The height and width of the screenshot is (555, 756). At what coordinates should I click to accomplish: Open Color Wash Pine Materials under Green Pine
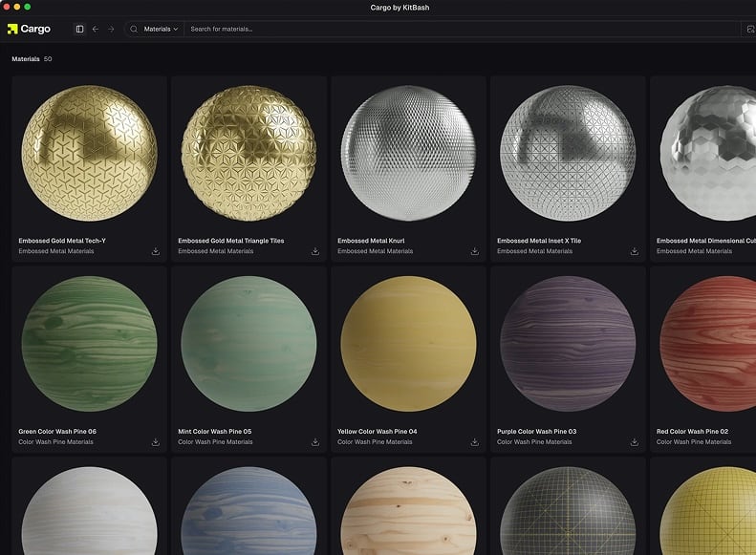[x=55, y=442]
